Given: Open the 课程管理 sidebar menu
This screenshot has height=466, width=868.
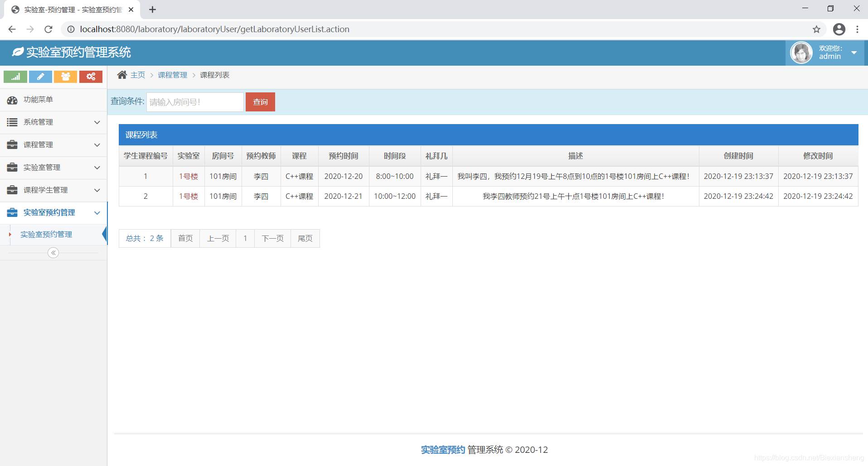Looking at the screenshot, I should click(53, 145).
